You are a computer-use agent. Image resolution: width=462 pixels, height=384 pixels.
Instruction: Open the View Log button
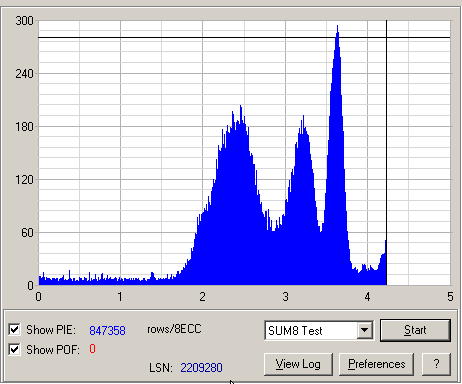pyautogui.click(x=298, y=364)
